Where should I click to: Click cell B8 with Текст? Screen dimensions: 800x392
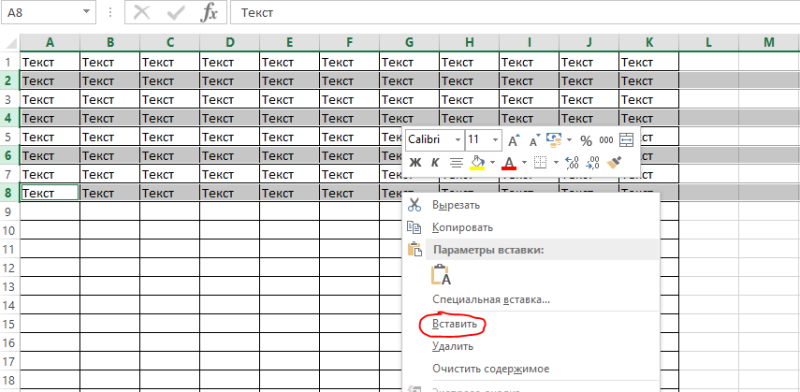point(110,193)
